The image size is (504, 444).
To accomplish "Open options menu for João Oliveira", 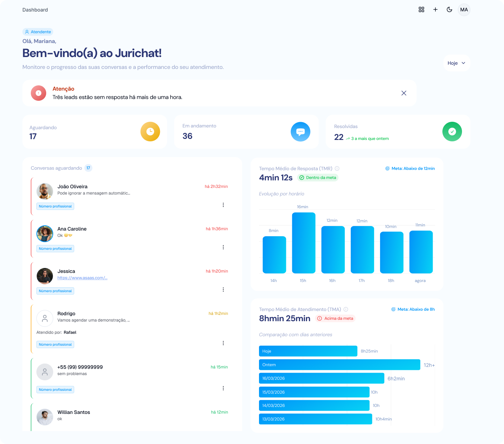I will (223, 205).
